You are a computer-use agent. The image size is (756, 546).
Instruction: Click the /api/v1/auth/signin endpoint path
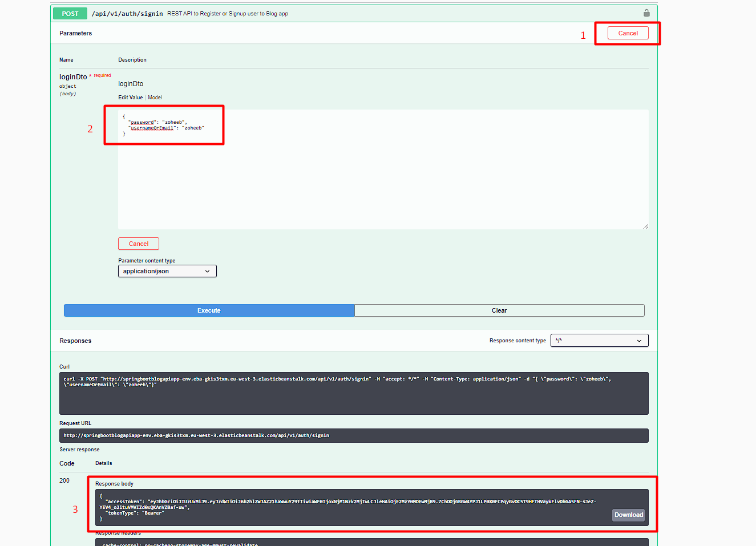point(127,14)
